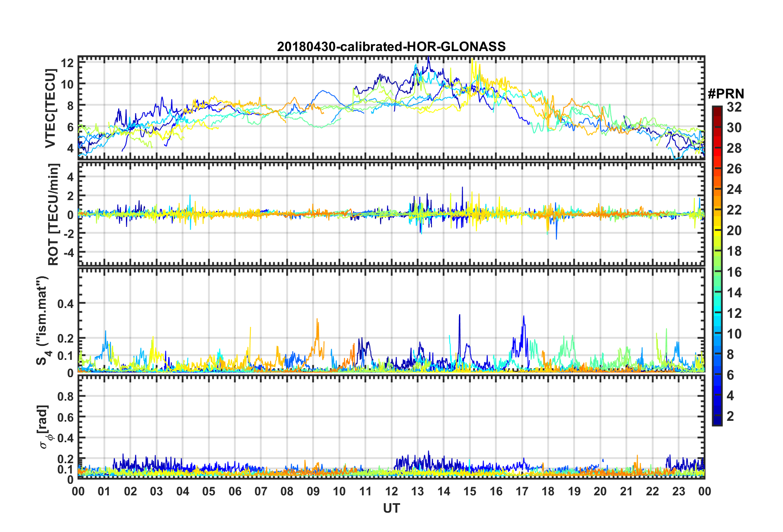Click the #PRN colorbar title

point(726,94)
